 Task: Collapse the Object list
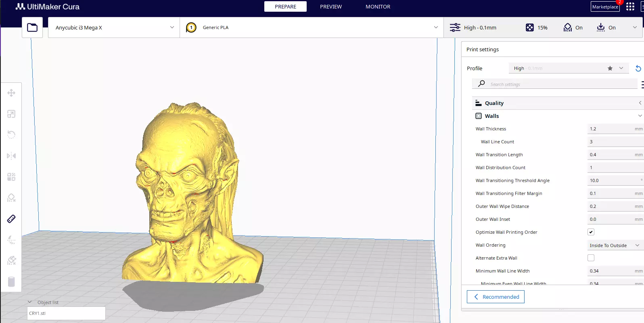tap(30, 302)
